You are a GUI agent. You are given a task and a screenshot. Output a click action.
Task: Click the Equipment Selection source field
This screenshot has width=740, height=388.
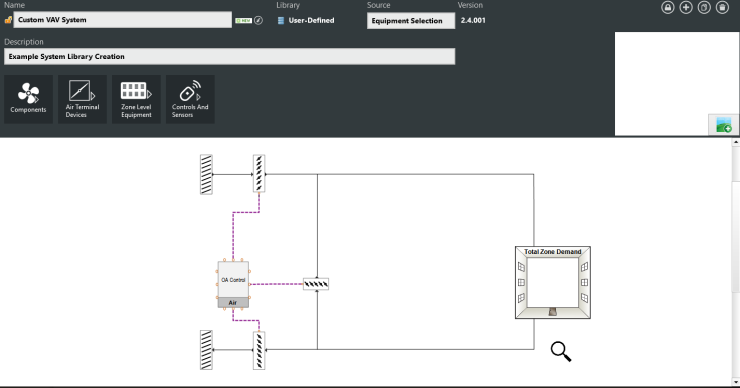[411, 21]
